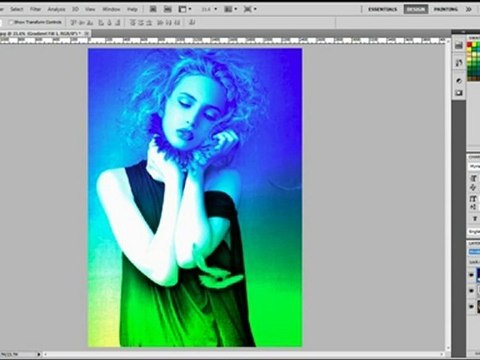Pick the red swatch in Swatches panel
Viewport: 480px width, 360px height.
point(470,44)
